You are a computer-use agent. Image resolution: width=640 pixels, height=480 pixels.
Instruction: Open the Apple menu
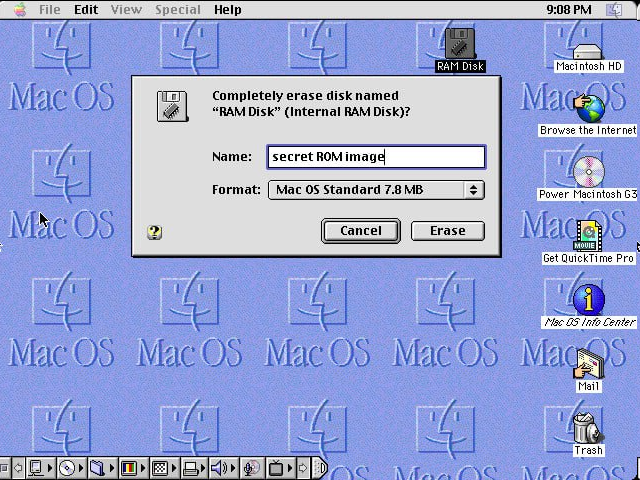click(x=19, y=9)
